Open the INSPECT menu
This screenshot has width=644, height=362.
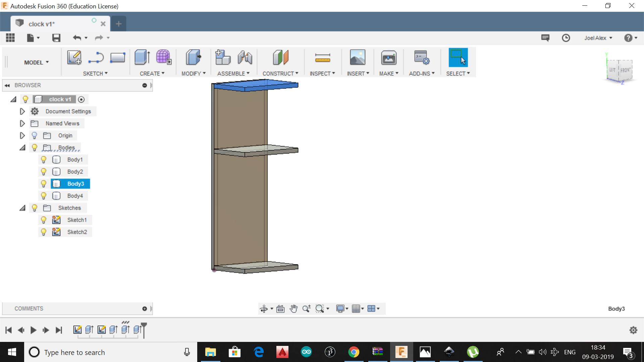click(x=322, y=73)
